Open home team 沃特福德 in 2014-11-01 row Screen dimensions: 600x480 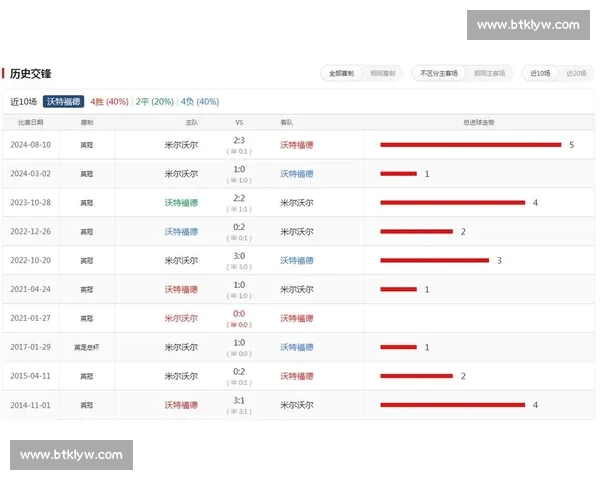[181, 405]
